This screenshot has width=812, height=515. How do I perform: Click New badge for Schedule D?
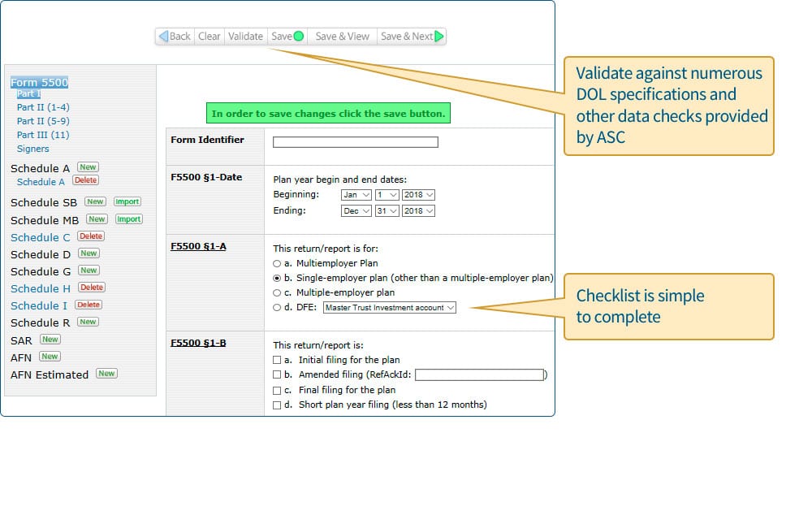pyautogui.click(x=89, y=253)
